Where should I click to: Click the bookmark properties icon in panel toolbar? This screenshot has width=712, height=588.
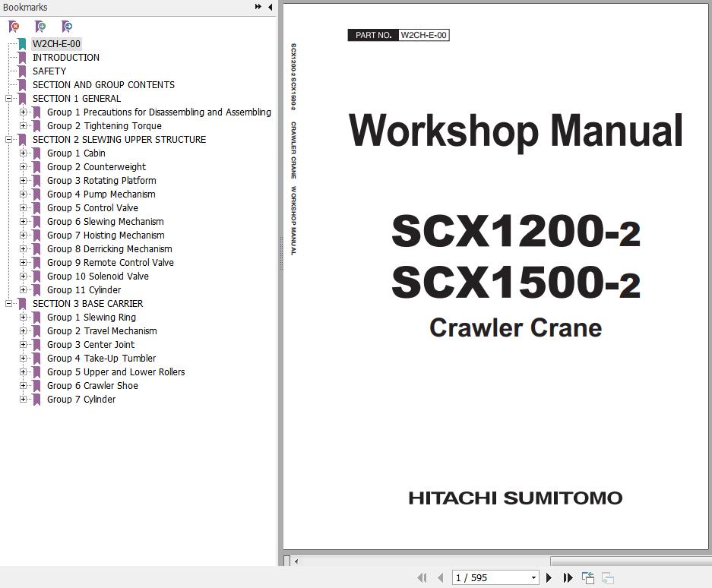[67, 27]
